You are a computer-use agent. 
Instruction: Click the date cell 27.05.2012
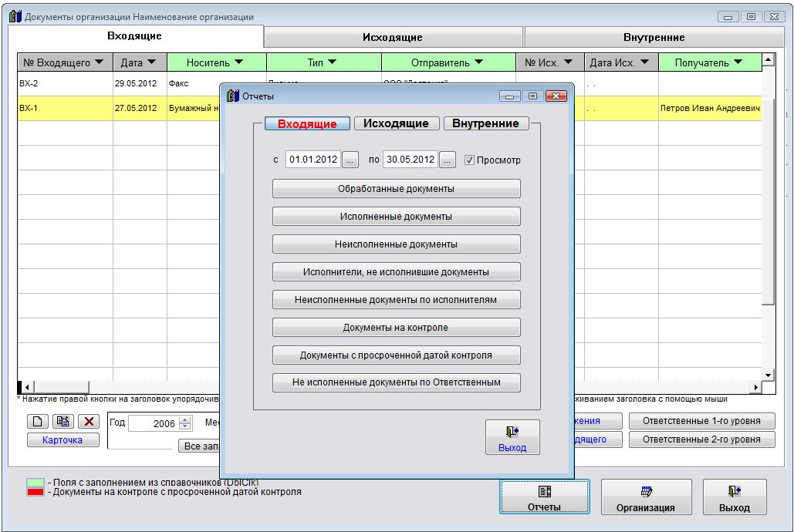click(140, 108)
